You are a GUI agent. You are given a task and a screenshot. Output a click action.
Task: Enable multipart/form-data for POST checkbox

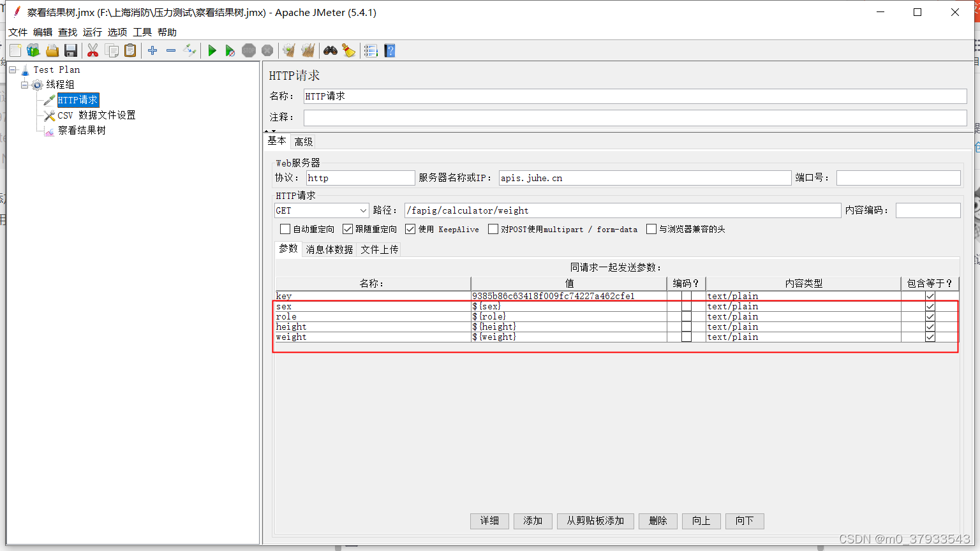point(493,229)
